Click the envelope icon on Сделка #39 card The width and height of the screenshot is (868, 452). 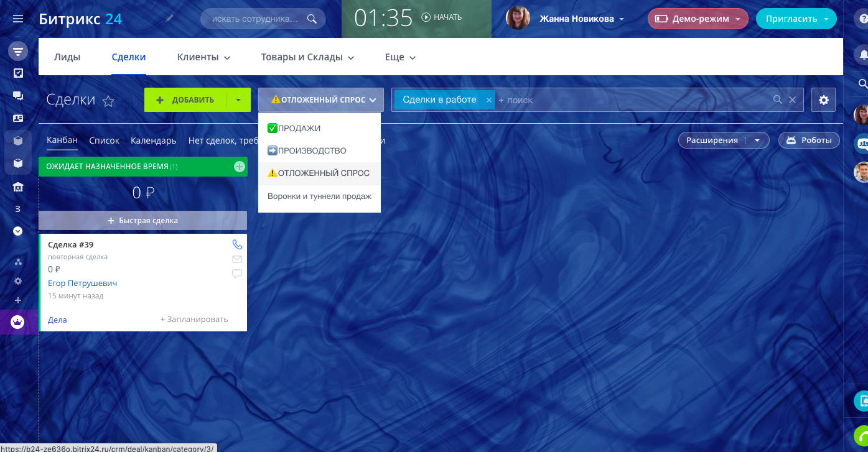237,259
